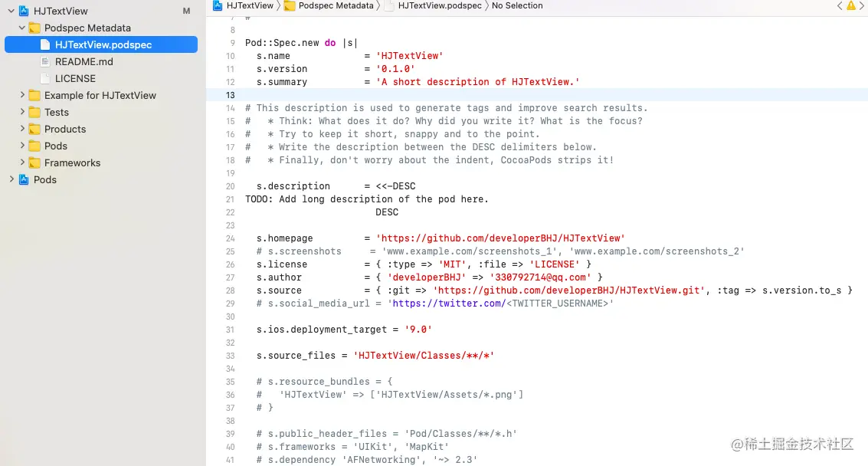Click the HJTextView project icon in jump bar
Image resolution: width=868 pixels, height=466 pixels.
coord(218,5)
